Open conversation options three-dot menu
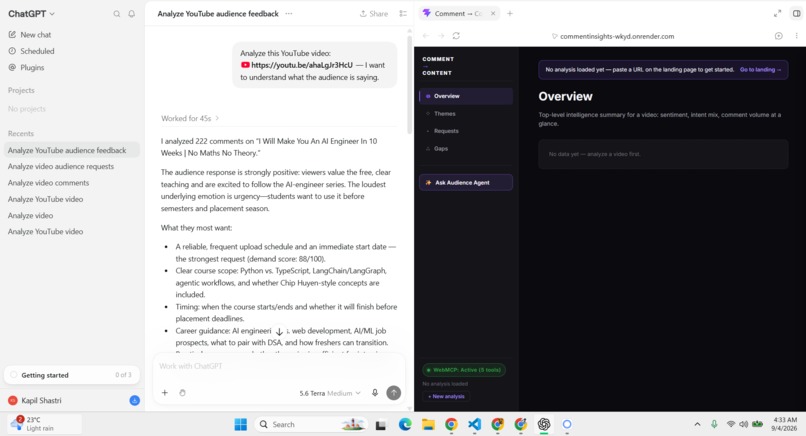The width and height of the screenshot is (806, 436). pos(289,14)
